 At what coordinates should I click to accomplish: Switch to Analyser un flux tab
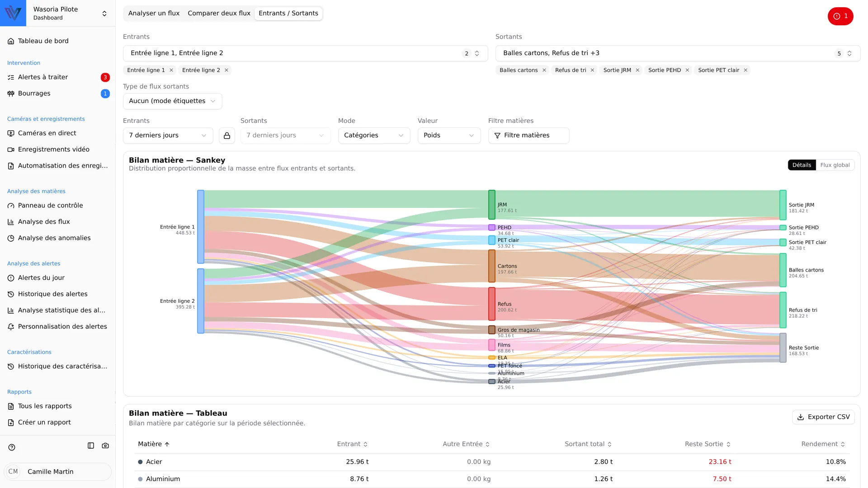point(154,13)
